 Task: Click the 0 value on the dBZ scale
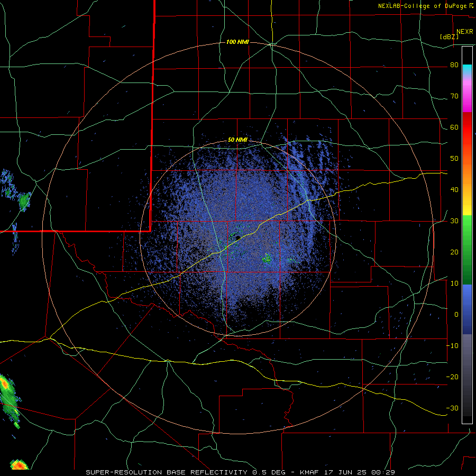coord(456,315)
